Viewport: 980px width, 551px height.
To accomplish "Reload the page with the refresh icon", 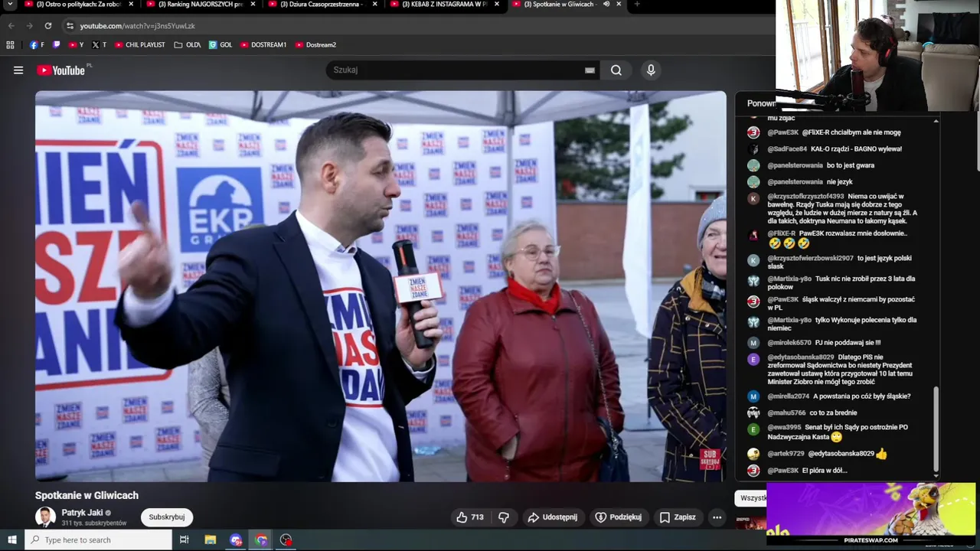I will pos(48,26).
